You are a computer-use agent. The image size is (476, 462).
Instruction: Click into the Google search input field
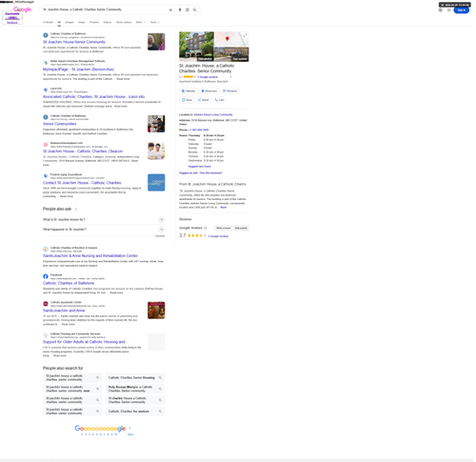pos(105,10)
